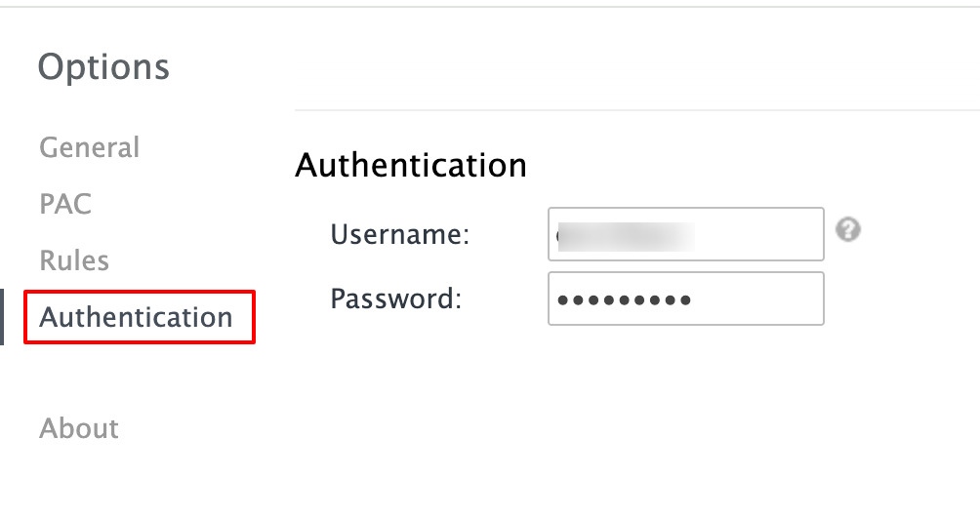Click the dark active-section indicator bar
The image size is (980, 517).
(2, 317)
